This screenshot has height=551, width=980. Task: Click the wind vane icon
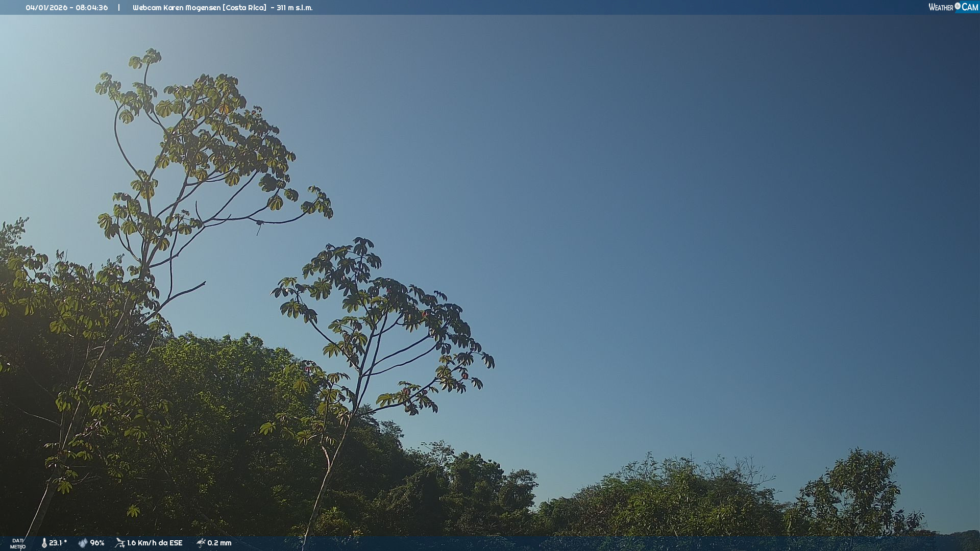[120, 543]
